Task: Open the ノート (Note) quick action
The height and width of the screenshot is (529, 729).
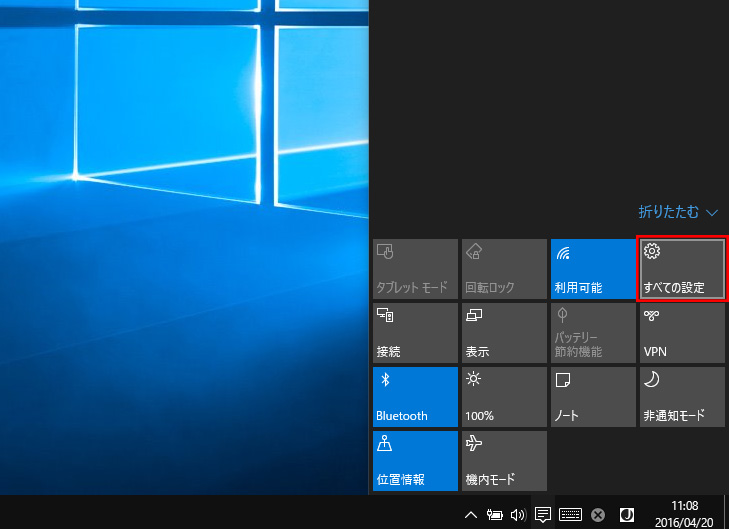Action: (x=592, y=397)
